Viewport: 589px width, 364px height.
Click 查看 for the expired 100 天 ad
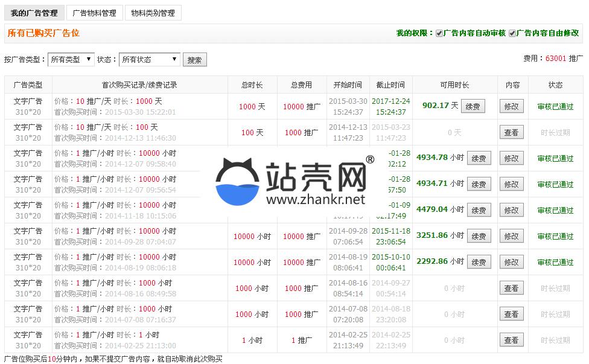(x=511, y=133)
